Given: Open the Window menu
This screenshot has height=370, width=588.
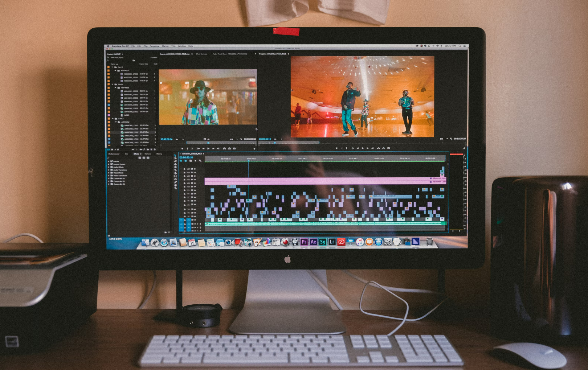Looking at the screenshot, I should [182, 46].
